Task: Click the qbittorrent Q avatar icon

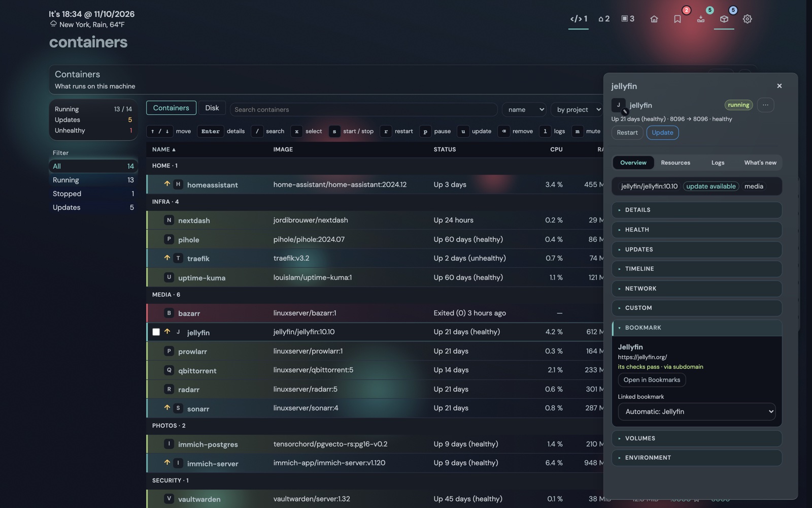Action: 169,370
